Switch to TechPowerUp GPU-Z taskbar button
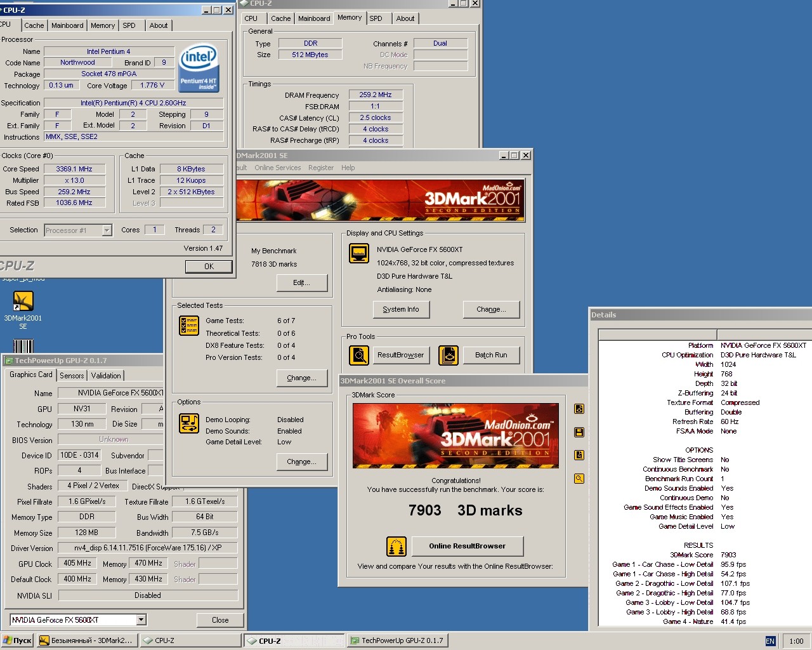The height and width of the screenshot is (650, 812). 398,640
